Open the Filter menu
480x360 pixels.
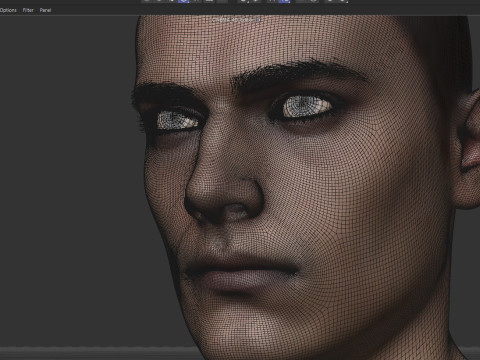coord(28,10)
